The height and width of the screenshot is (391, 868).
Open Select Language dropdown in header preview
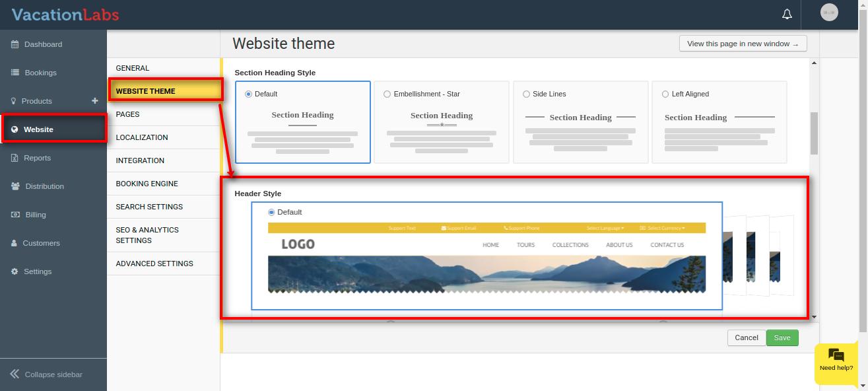click(x=605, y=228)
